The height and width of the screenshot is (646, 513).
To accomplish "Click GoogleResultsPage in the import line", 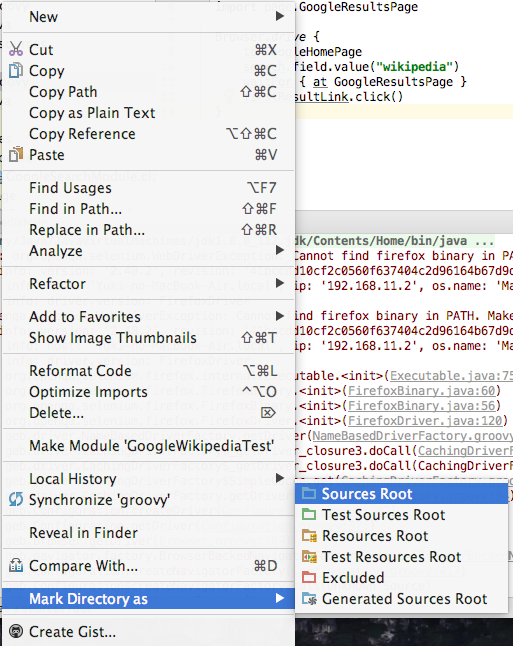I will pos(358,7).
